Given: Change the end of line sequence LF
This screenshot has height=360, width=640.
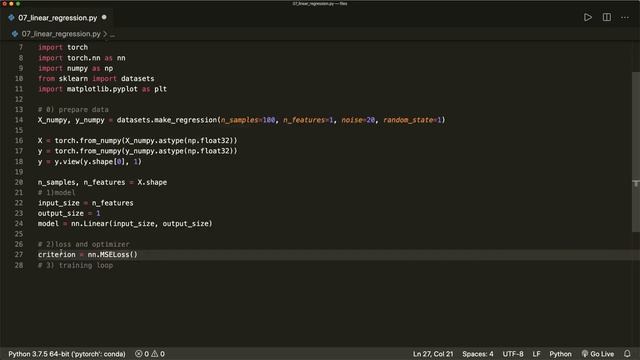Looking at the screenshot, I should (x=536, y=354).
